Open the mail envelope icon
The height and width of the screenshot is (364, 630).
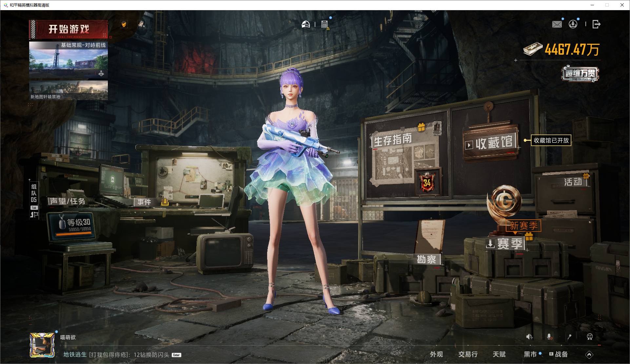point(557,24)
